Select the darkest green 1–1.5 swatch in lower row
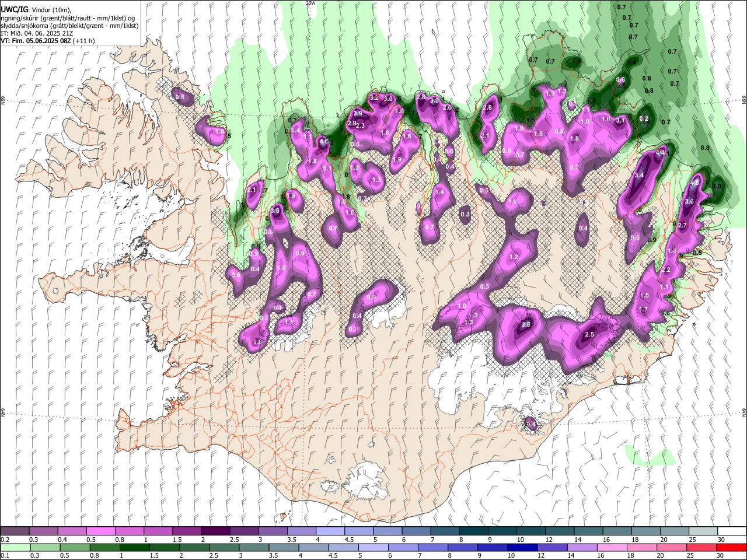This screenshot has height=560, width=747. pos(134,548)
